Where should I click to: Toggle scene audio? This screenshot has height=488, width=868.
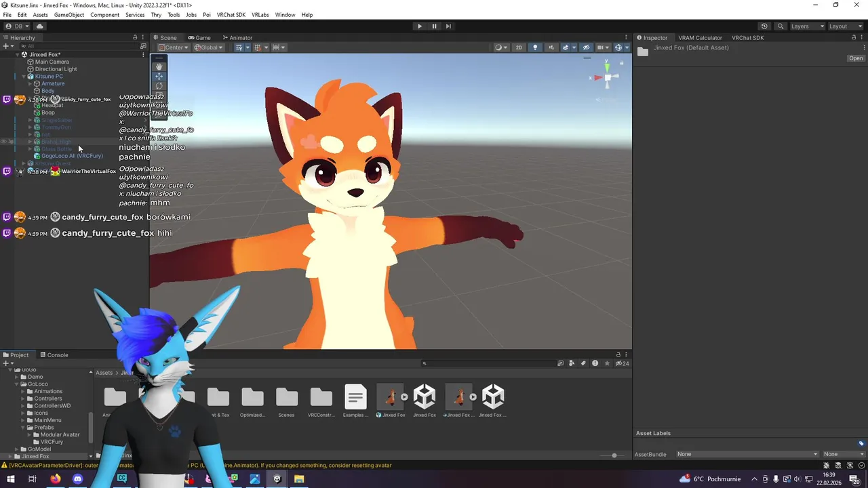(551, 47)
